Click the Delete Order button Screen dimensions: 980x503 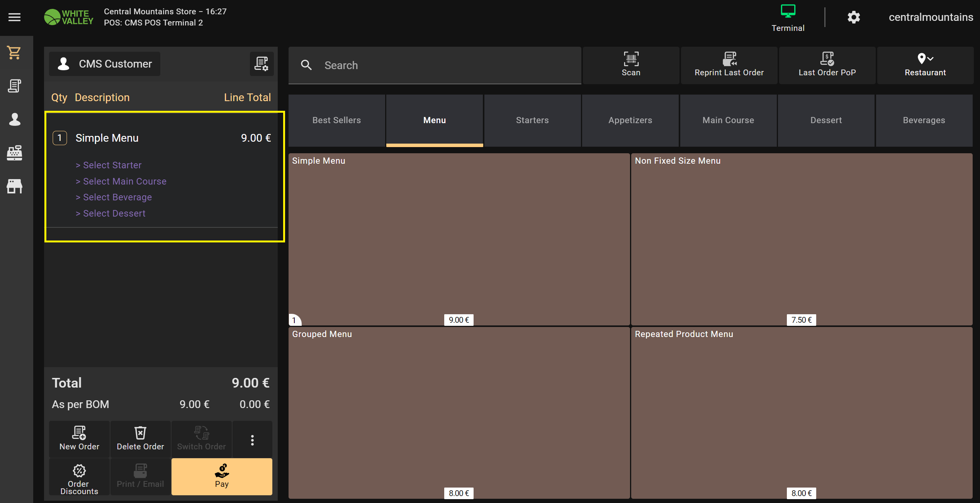140,439
